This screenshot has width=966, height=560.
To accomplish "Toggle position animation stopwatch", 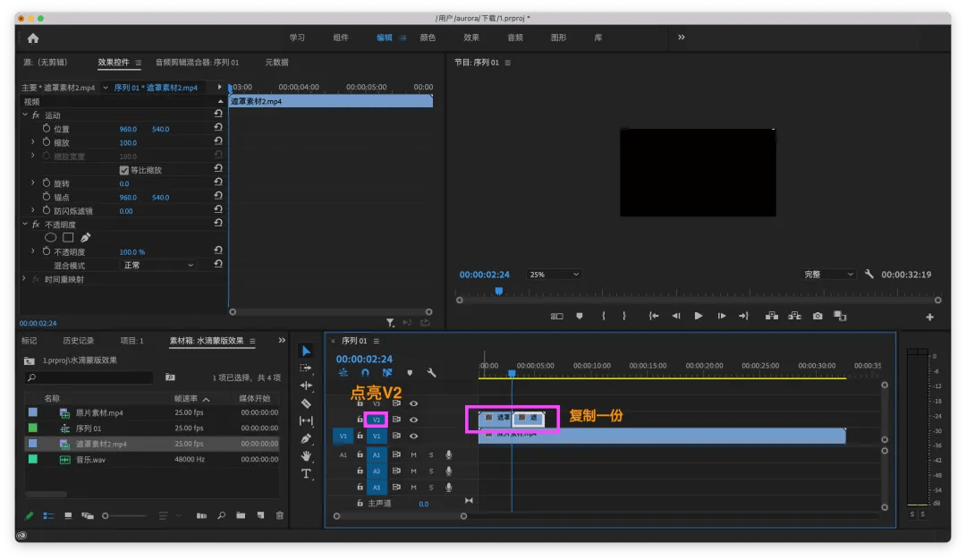I will tap(47, 128).
